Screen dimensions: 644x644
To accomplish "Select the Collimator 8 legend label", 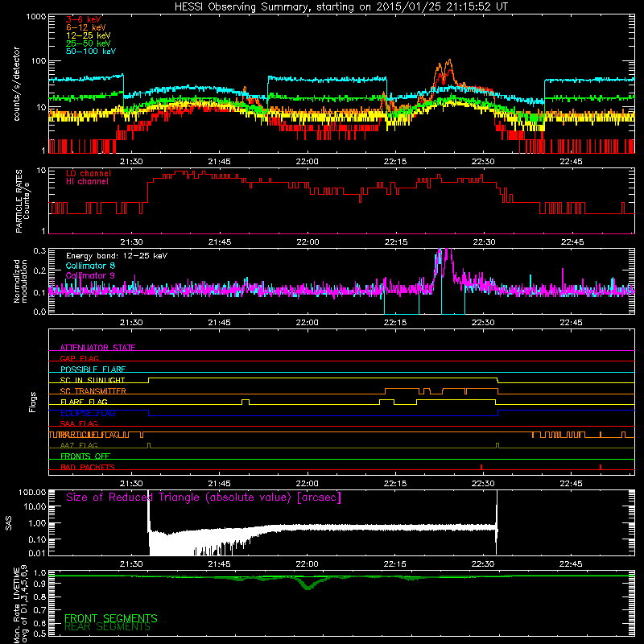I will point(90,266).
